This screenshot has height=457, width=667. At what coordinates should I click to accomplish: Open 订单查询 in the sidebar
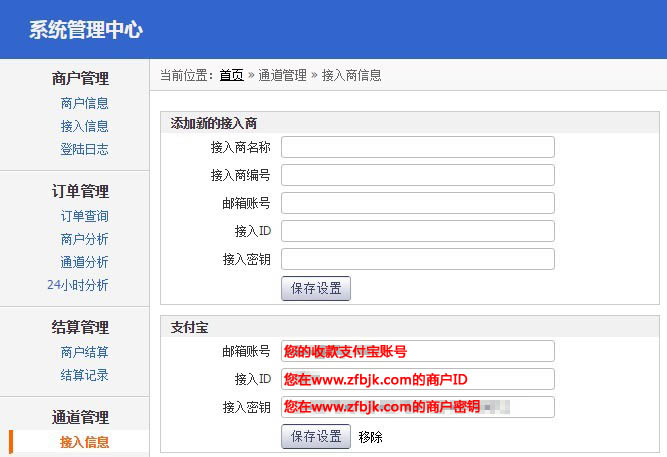84,216
